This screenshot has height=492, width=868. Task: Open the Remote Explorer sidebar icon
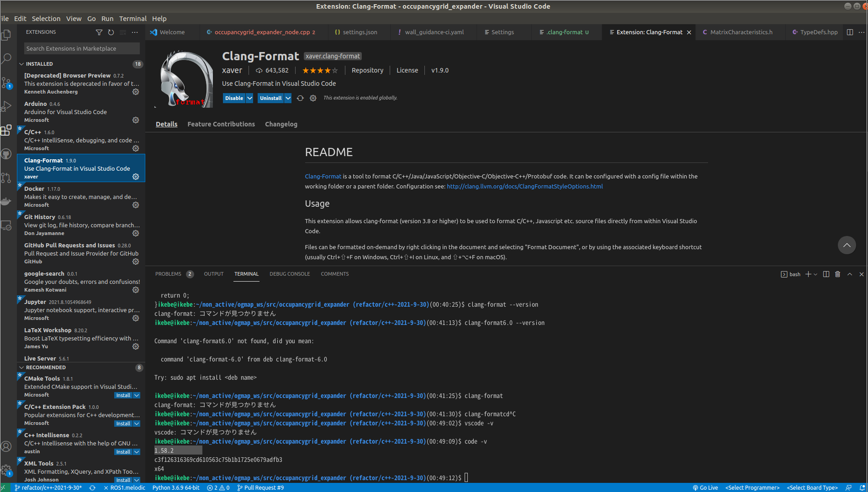(x=7, y=225)
